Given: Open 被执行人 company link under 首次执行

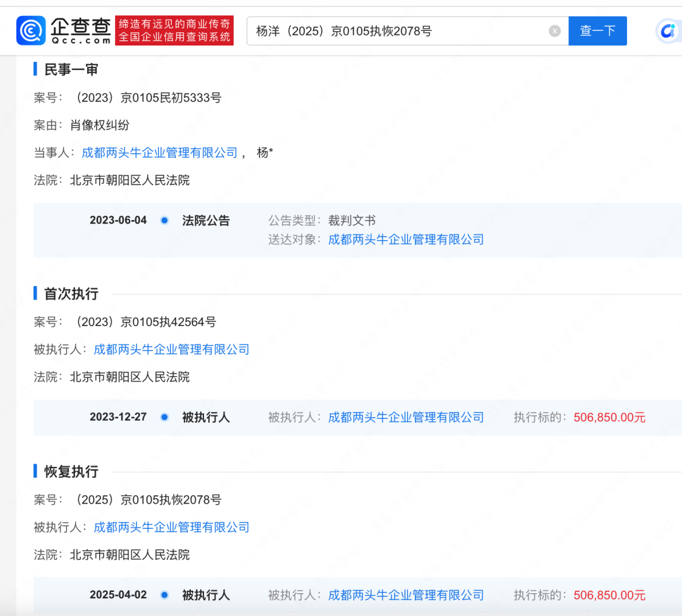Looking at the screenshot, I should click(171, 349).
